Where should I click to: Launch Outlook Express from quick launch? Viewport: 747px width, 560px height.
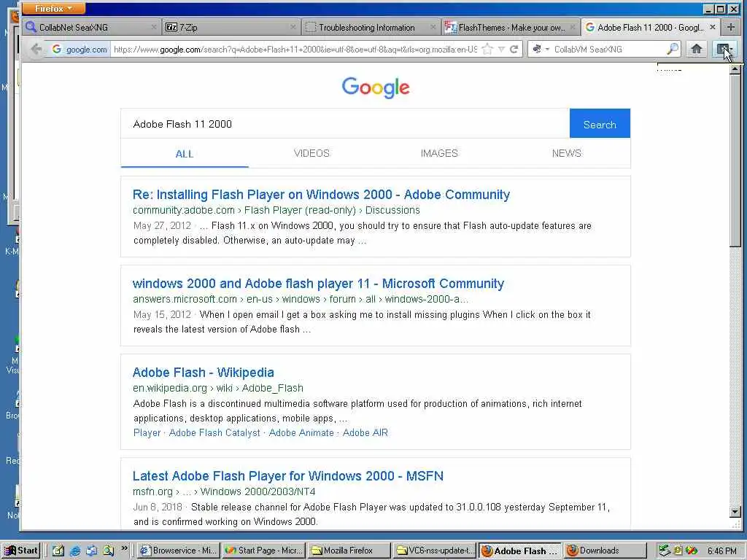point(91,551)
